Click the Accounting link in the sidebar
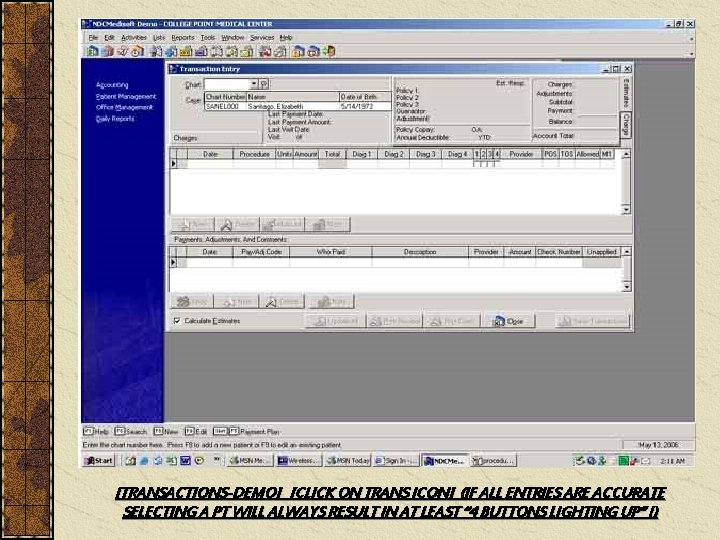The width and height of the screenshot is (720, 540). [112, 85]
